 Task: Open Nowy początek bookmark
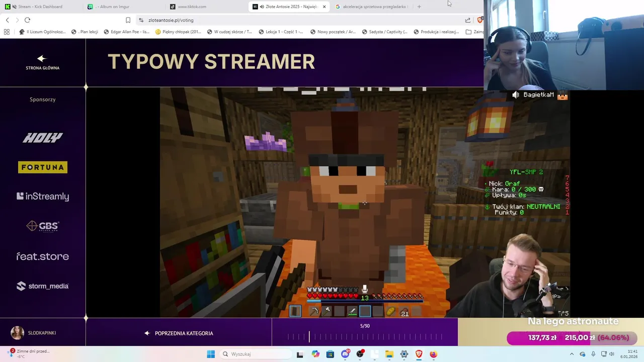333,32
